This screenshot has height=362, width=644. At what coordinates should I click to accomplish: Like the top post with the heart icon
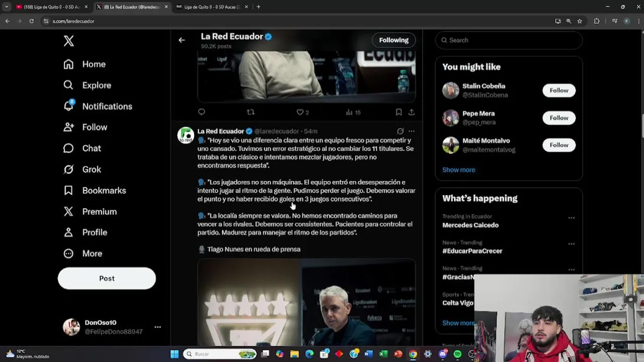tap(300, 112)
